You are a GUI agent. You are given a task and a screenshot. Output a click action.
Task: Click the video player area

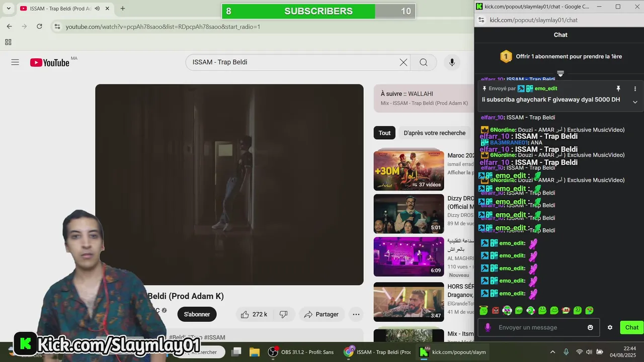coord(229,185)
